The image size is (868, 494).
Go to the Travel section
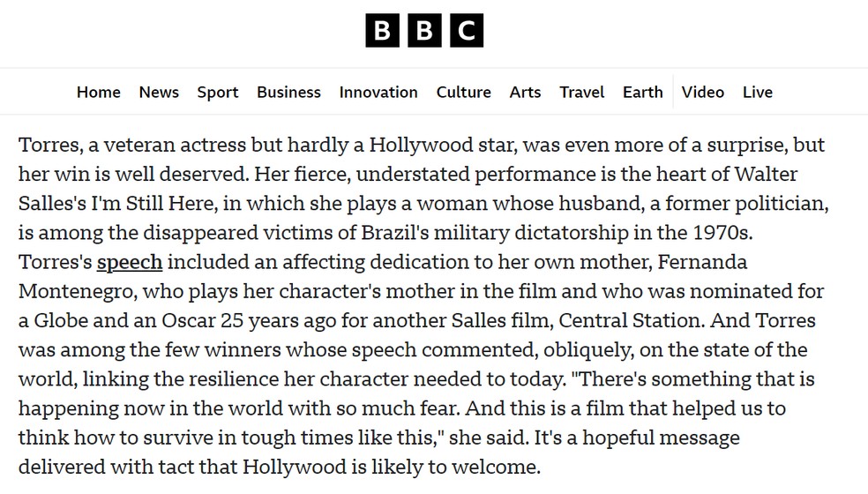point(582,92)
